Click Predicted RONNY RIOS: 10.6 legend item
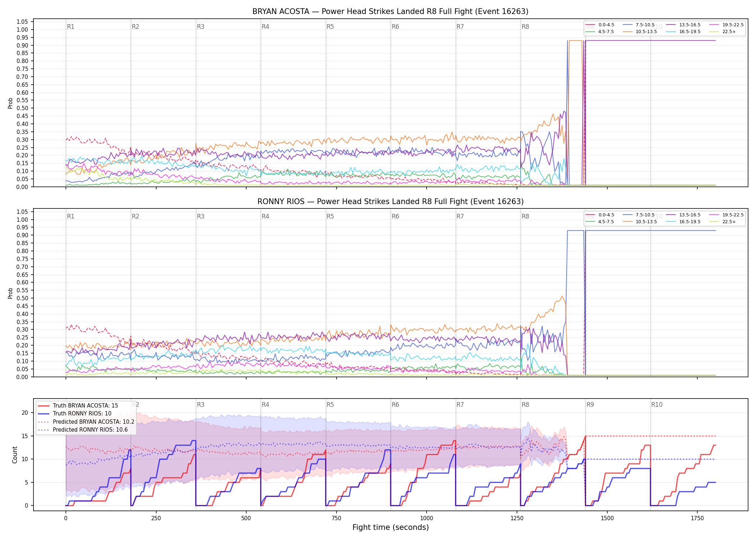Screen dimensions: 756x540 pos(83,430)
